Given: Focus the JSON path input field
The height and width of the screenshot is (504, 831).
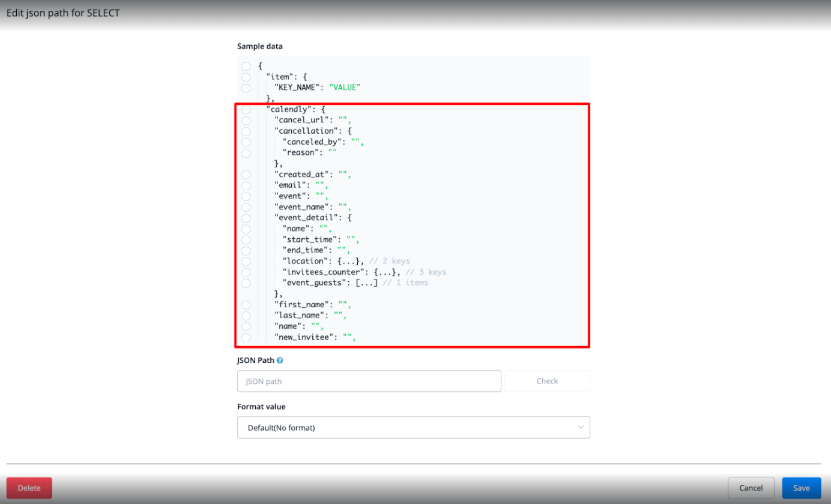Looking at the screenshot, I should (369, 381).
